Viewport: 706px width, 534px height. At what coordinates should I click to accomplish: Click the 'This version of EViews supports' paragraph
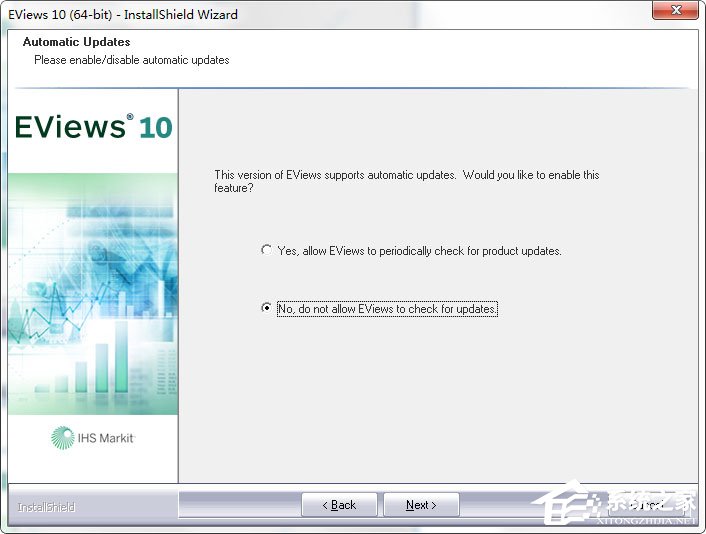coord(407,181)
